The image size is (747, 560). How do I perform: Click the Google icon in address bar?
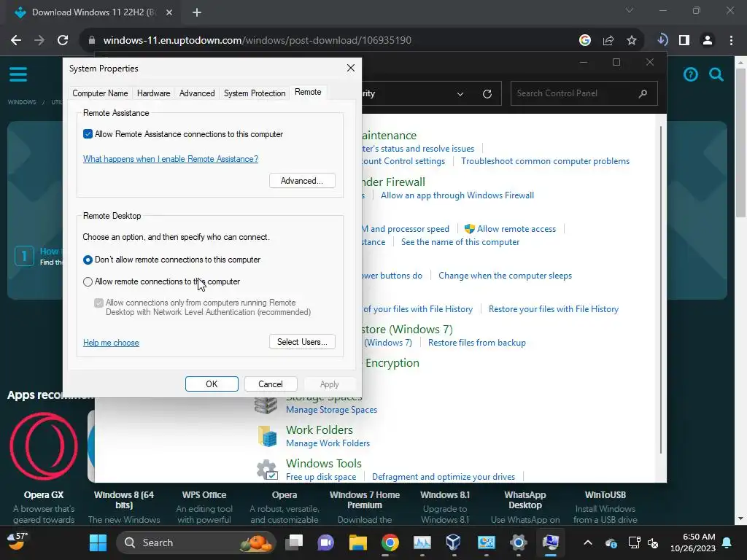pyautogui.click(x=585, y=41)
